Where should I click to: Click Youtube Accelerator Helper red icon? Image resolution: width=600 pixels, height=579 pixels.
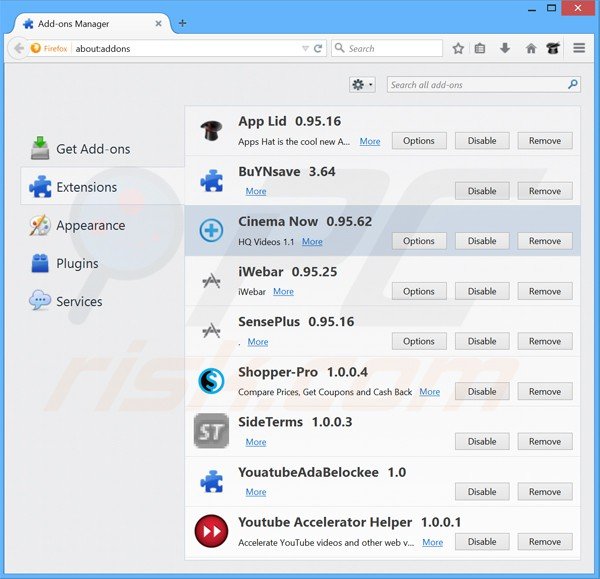point(211,531)
